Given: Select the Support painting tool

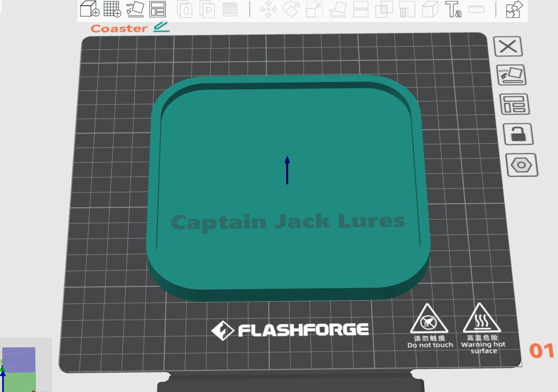Looking at the screenshot, I should pyautogui.click(x=407, y=9).
